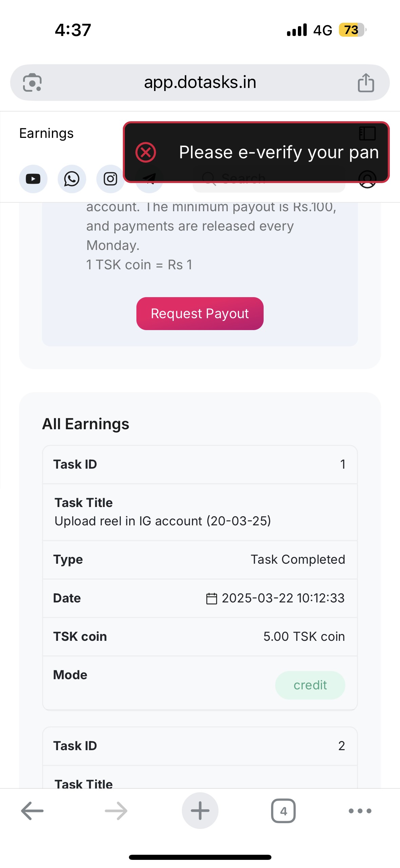400x868 pixels.
Task: Tap the share icon in address bar
Action: pyautogui.click(x=366, y=83)
